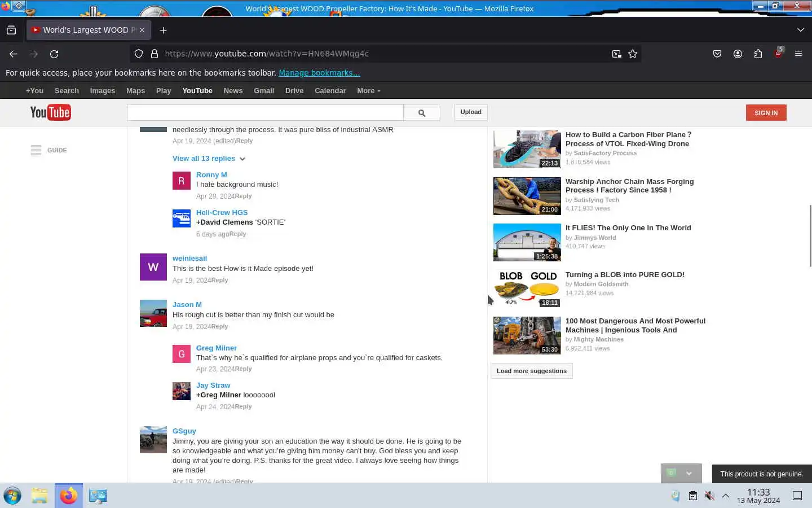This screenshot has width=812, height=508.
Task: Select News in the top bar
Action: pos(233,90)
